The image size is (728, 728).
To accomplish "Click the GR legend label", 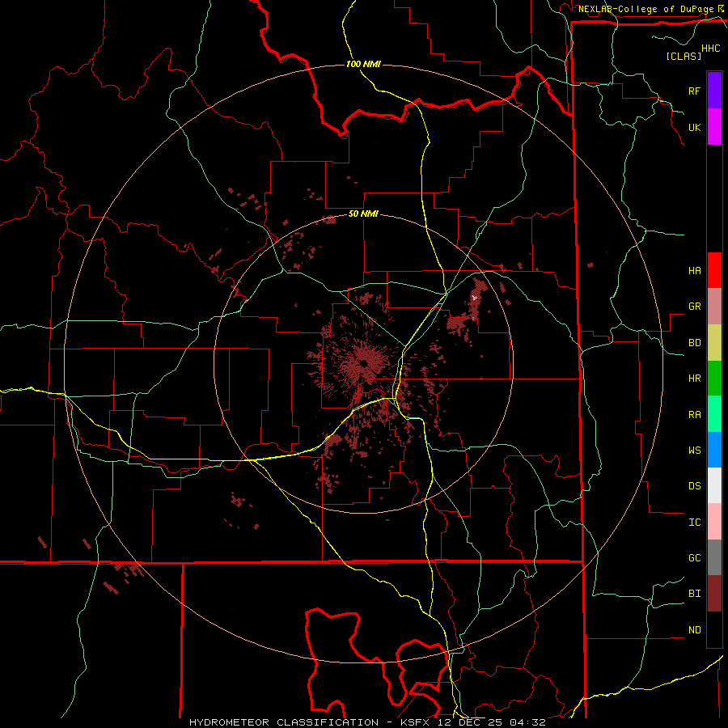I will [x=694, y=307].
